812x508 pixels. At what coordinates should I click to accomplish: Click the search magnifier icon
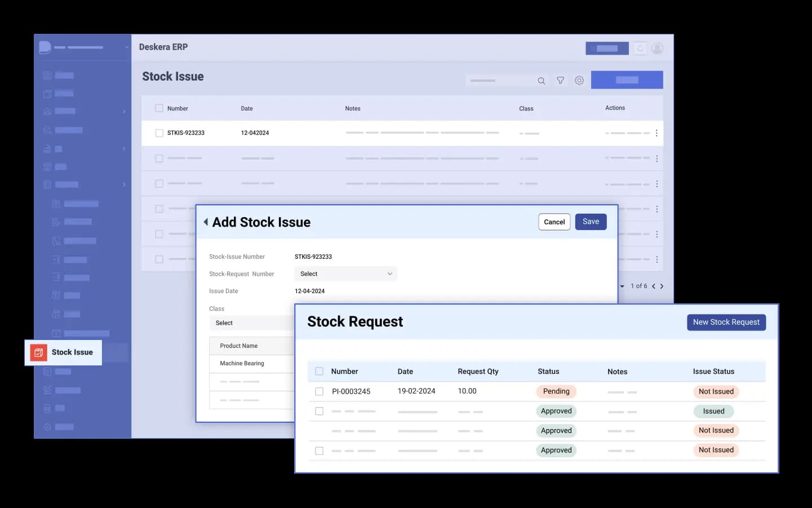tap(541, 81)
